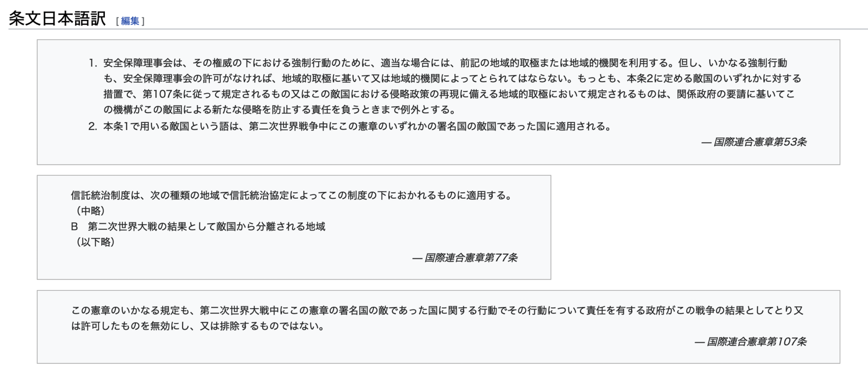Image resolution: width=868 pixels, height=374 pixels.
Task: Click the list number 2 marker
Action: (x=92, y=126)
